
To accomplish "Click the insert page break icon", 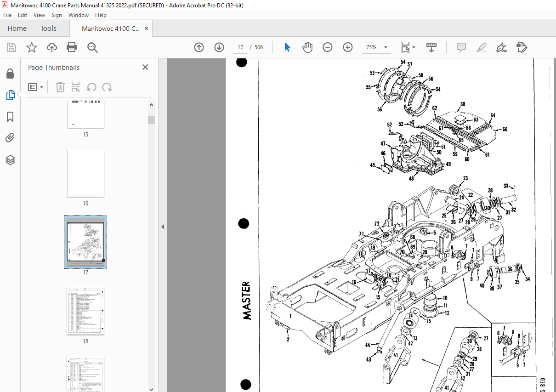I will tap(76, 87).
